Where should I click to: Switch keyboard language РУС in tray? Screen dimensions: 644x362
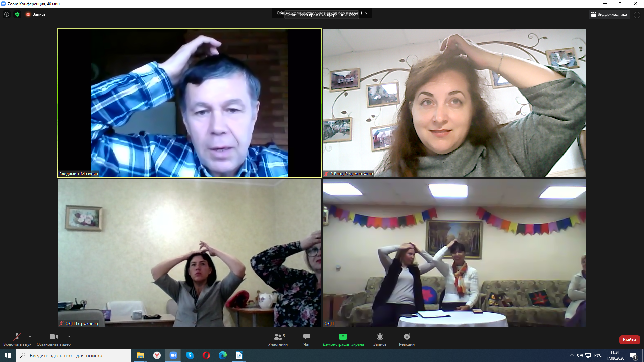pos(598,355)
